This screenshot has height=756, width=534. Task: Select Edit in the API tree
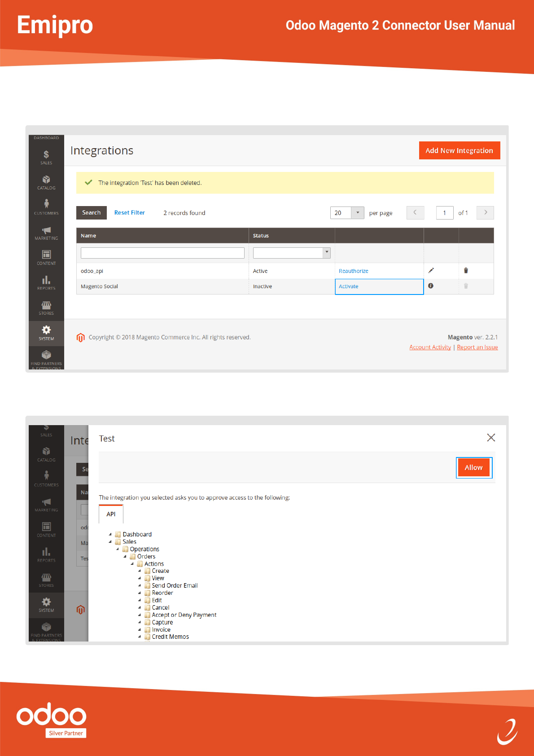tap(157, 600)
